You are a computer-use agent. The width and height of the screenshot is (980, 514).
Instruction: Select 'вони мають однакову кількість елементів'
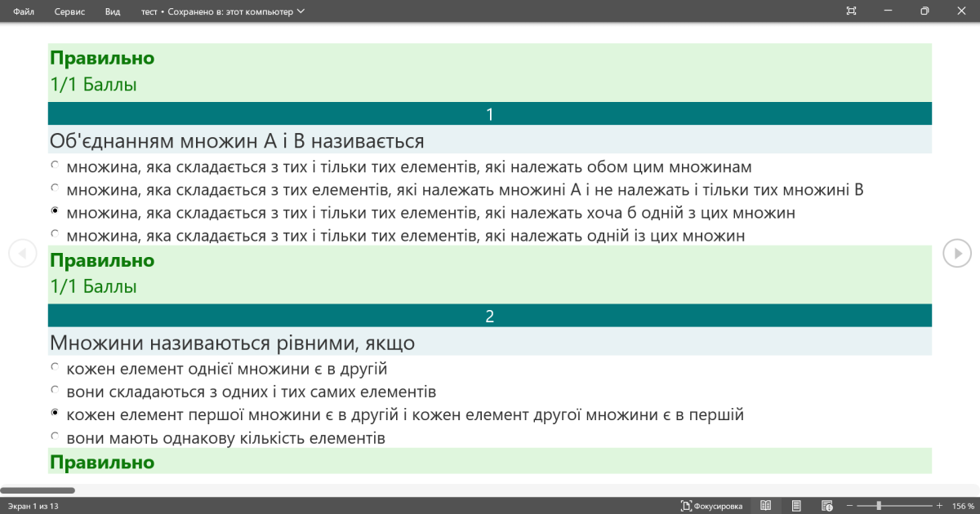click(x=55, y=436)
